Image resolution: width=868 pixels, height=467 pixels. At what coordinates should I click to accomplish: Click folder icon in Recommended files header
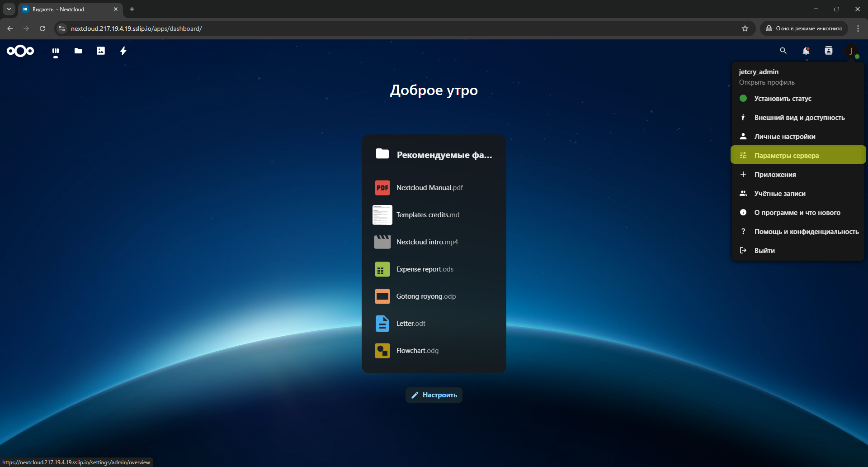click(x=382, y=154)
